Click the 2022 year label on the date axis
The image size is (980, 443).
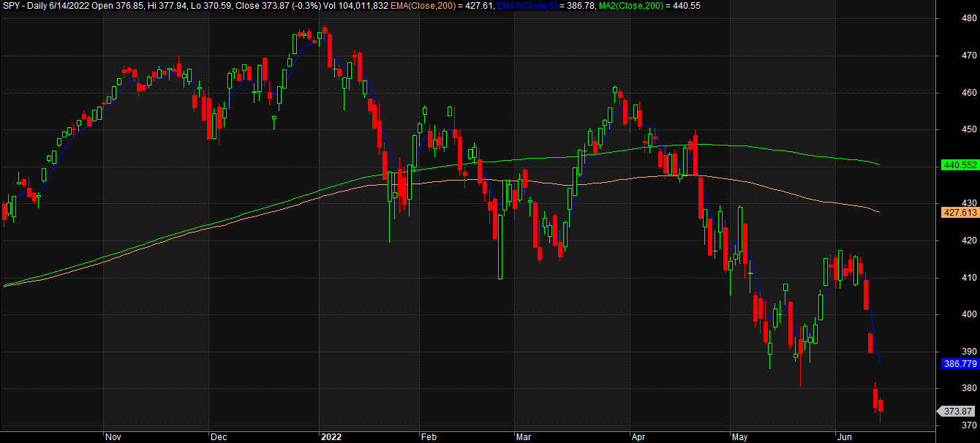331,436
